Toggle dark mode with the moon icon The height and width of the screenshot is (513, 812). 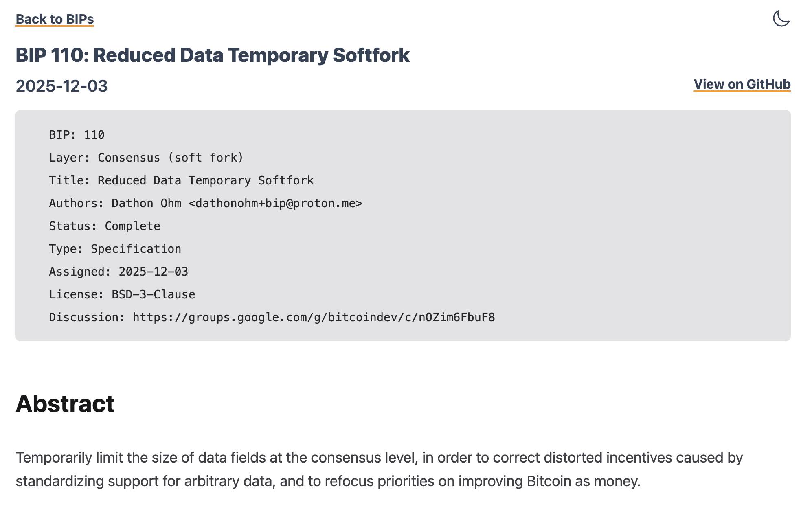click(x=781, y=19)
